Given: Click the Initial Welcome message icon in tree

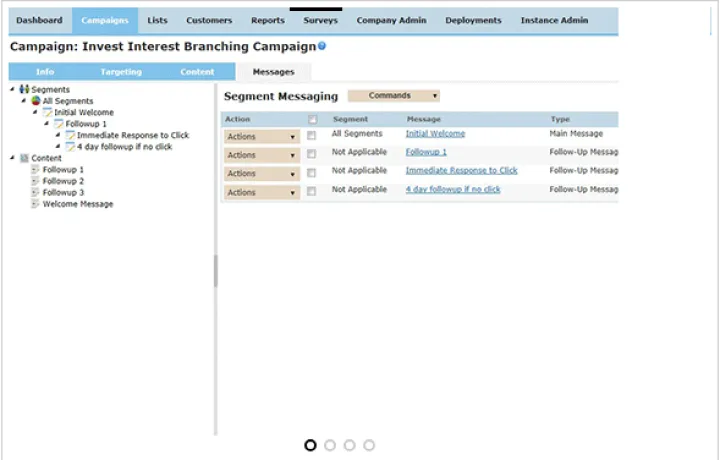Looking at the screenshot, I should (47, 113).
